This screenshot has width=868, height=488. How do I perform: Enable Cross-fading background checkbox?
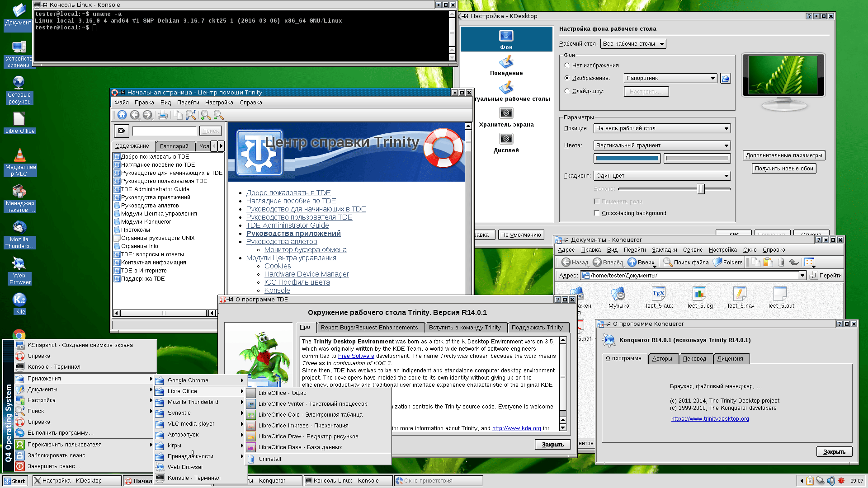597,213
